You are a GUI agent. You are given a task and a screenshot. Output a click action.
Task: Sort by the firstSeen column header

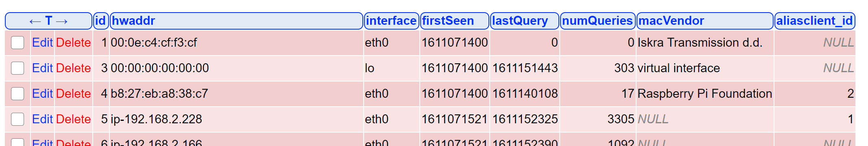448,21
